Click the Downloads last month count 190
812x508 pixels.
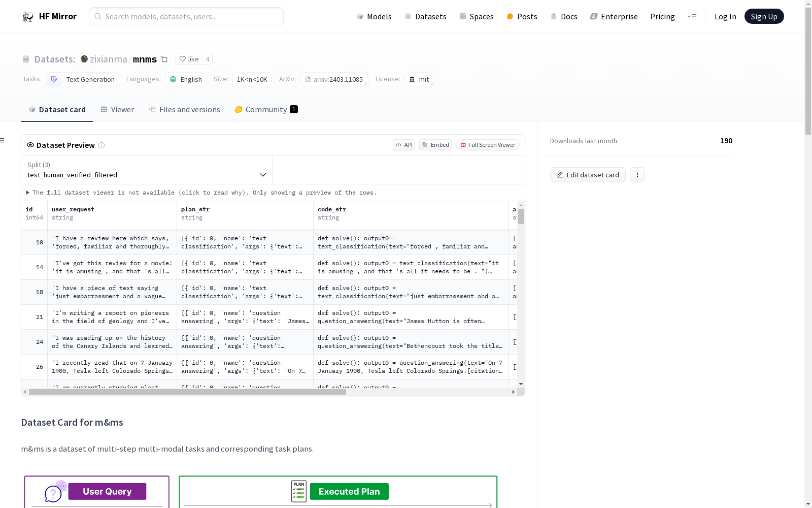pos(726,141)
